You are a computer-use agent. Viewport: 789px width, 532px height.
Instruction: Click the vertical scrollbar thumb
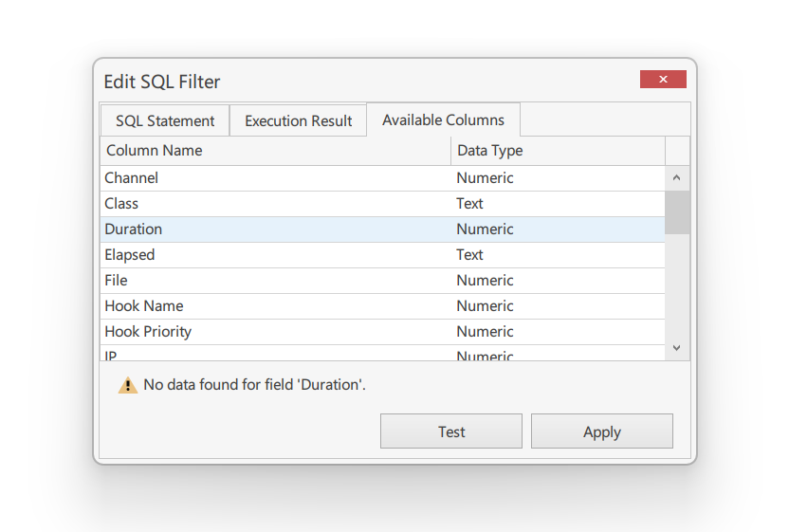(677, 212)
